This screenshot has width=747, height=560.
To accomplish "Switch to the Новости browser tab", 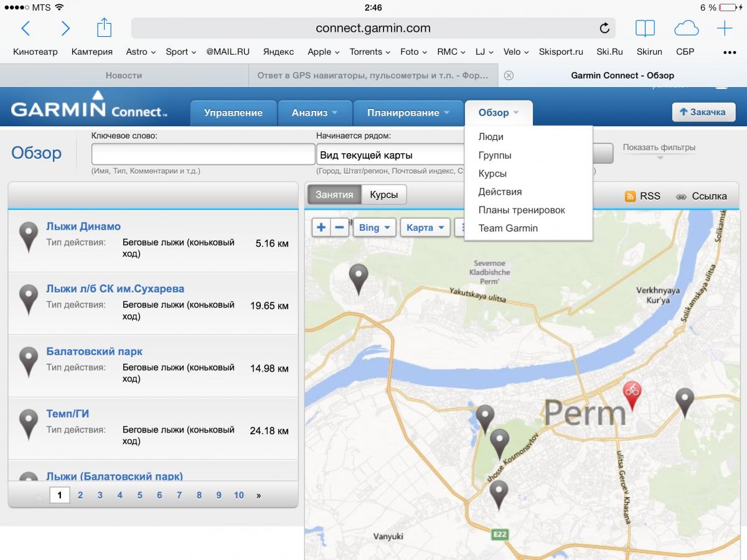I will coord(124,75).
